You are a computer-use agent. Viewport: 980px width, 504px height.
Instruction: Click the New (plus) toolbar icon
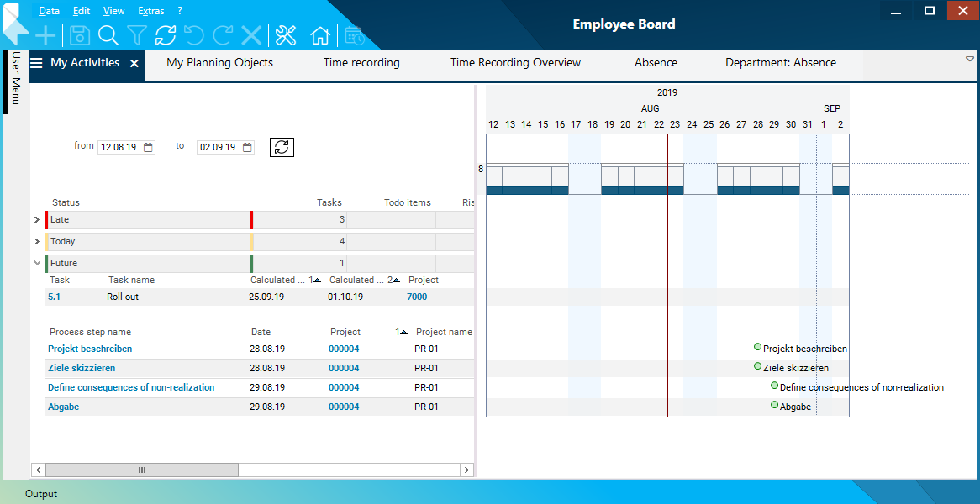[x=45, y=35]
